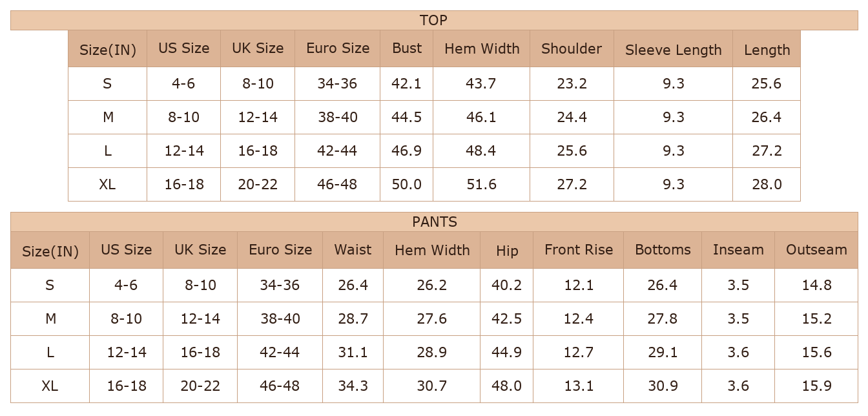Select the Inseam column header
The image size is (868, 416).
click(x=738, y=250)
